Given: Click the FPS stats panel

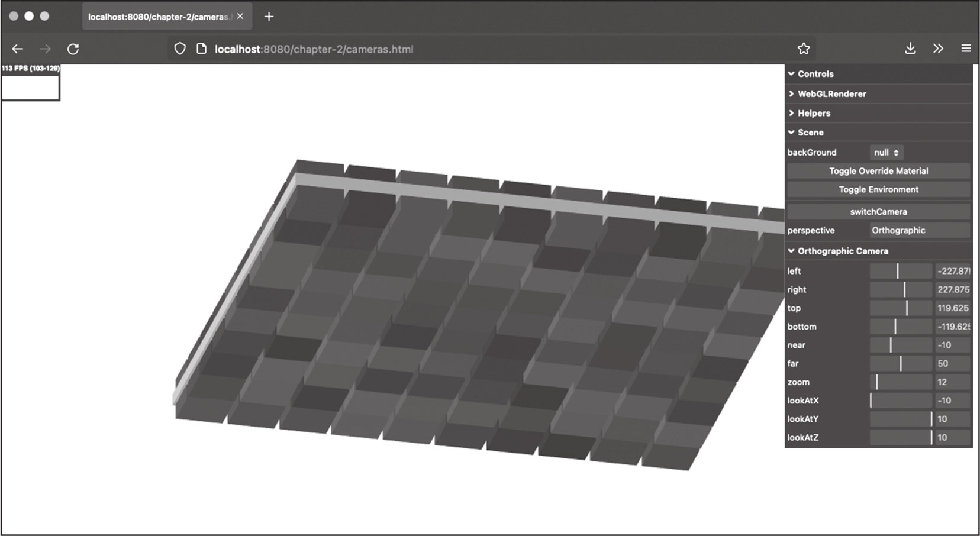Looking at the screenshot, I should coord(30,83).
